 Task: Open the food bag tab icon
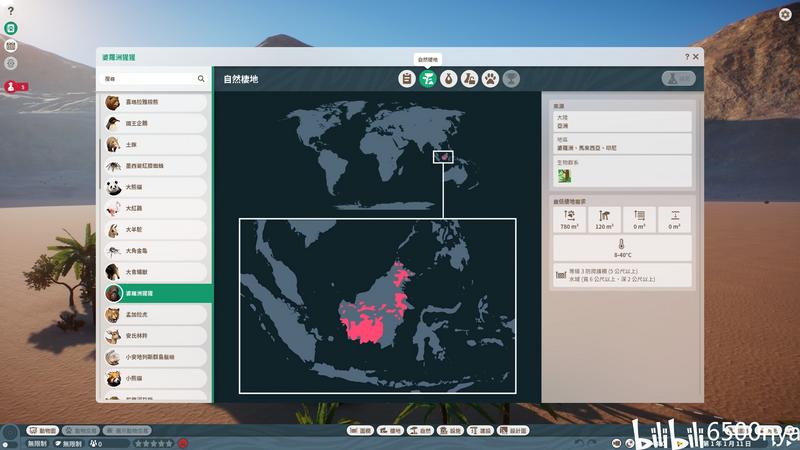click(448, 79)
